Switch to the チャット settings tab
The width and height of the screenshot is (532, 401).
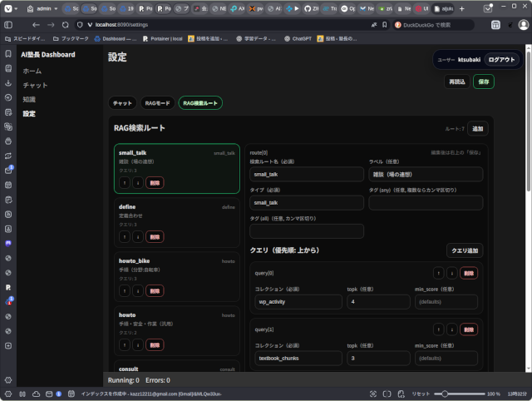122,103
